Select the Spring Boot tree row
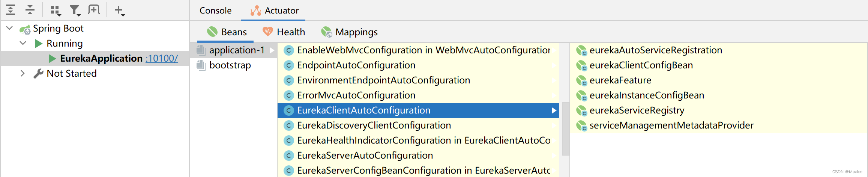Image resolution: width=868 pixels, height=177 pixels. coord(95,29)
